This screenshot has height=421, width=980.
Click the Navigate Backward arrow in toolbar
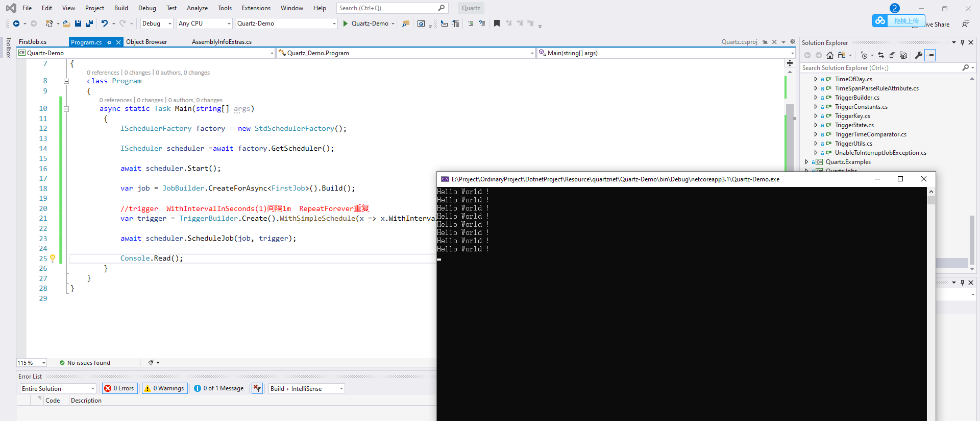pyautogui.click(x=16, y=24)
